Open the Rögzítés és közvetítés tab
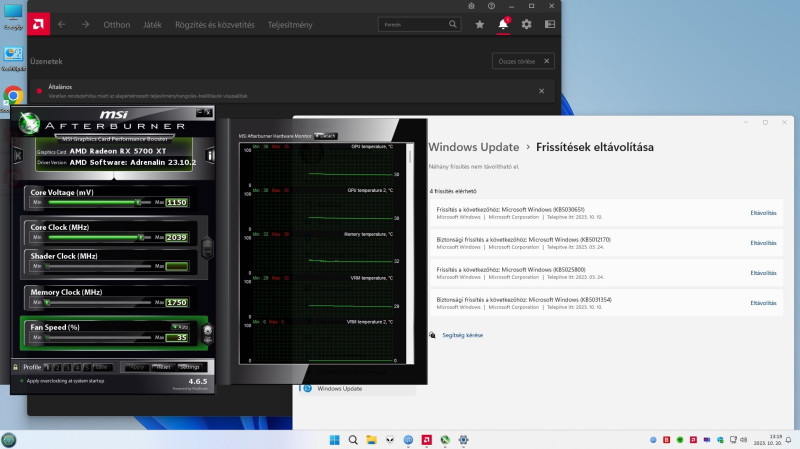 pos(214,24)
